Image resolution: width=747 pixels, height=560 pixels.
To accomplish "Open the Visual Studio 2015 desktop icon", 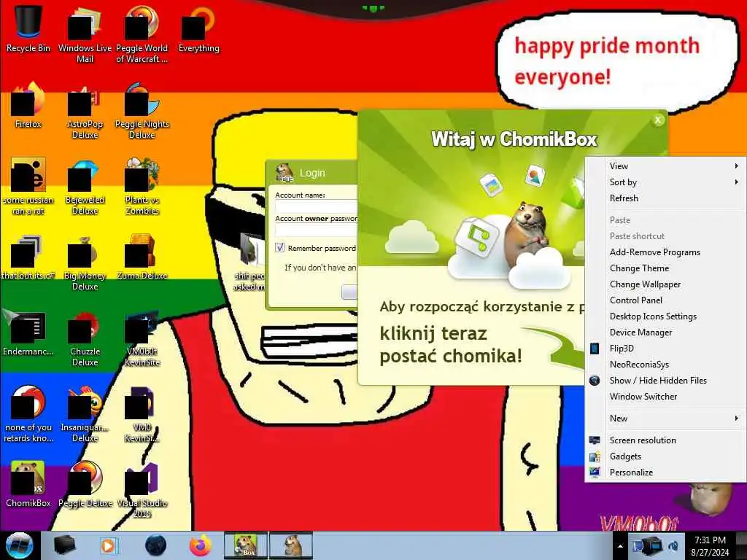I will (142, 491).
